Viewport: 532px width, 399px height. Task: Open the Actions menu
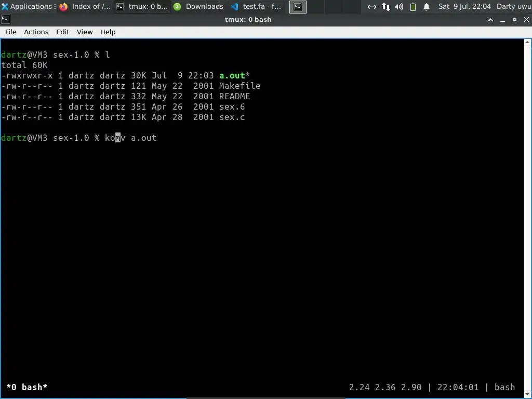36,32
